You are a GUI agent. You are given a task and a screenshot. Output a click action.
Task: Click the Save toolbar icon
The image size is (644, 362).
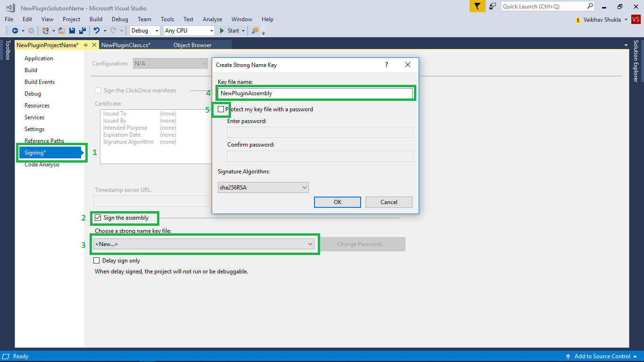[x=72, y=30]
